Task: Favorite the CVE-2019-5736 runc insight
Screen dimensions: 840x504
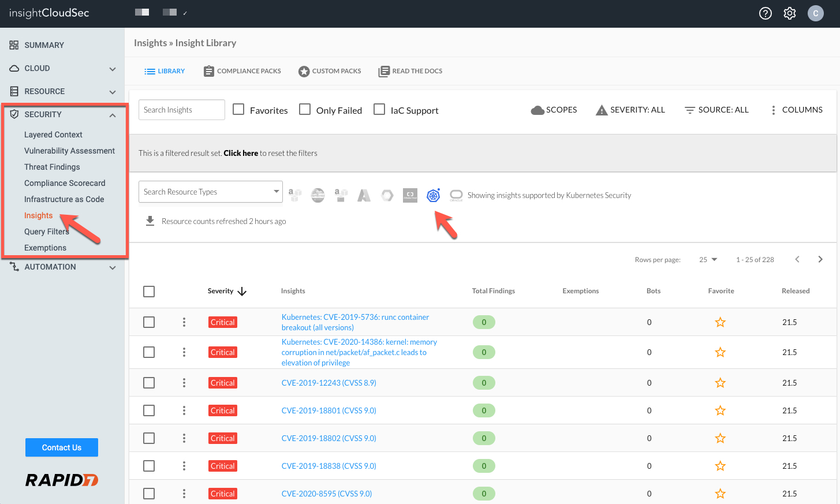Action: 720,322
